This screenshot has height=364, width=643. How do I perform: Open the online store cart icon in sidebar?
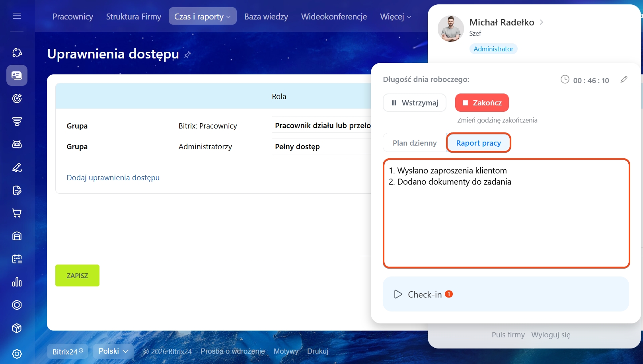click(x=17, y=213)
